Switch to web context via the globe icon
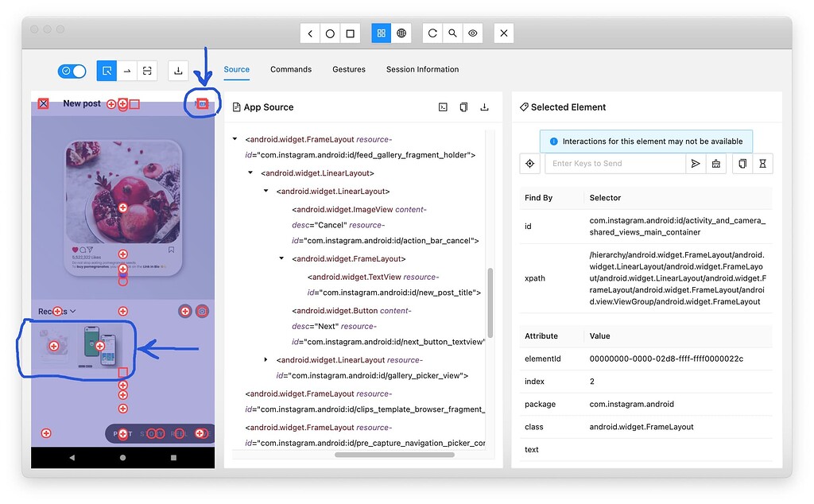This screenshot has height=504, width=814. (401, 33)
